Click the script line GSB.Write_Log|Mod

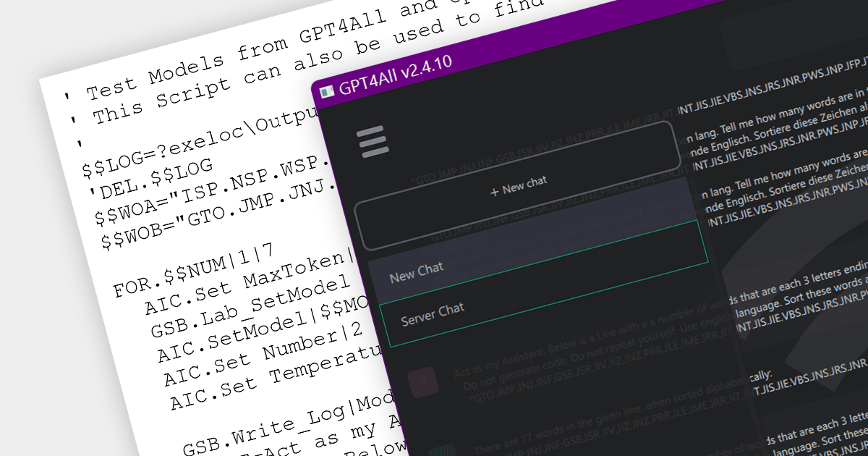(289, 428)
